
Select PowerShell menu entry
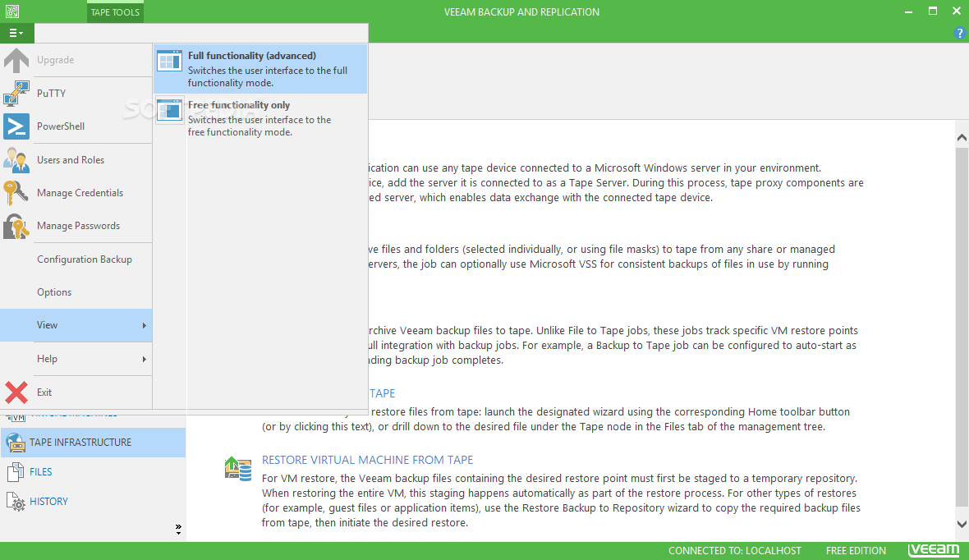(x=76, y=126)
